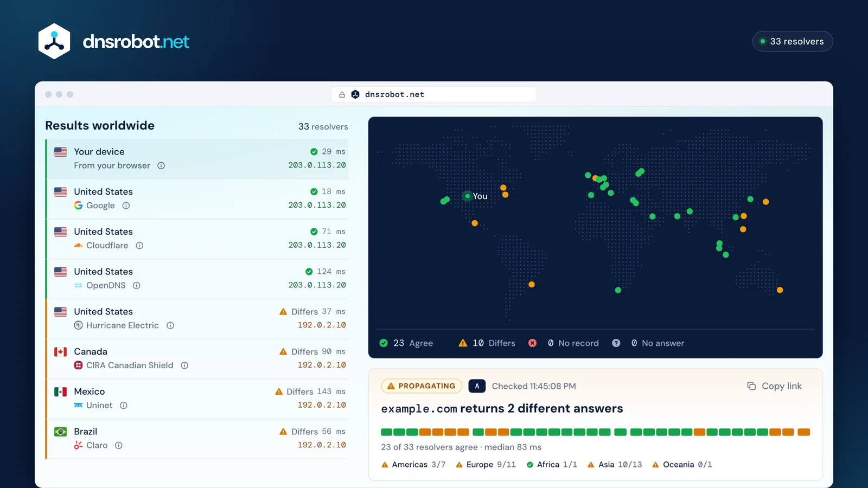Open info icon next to Google
This screenshot has height=488, width=868.
[126, 206]
